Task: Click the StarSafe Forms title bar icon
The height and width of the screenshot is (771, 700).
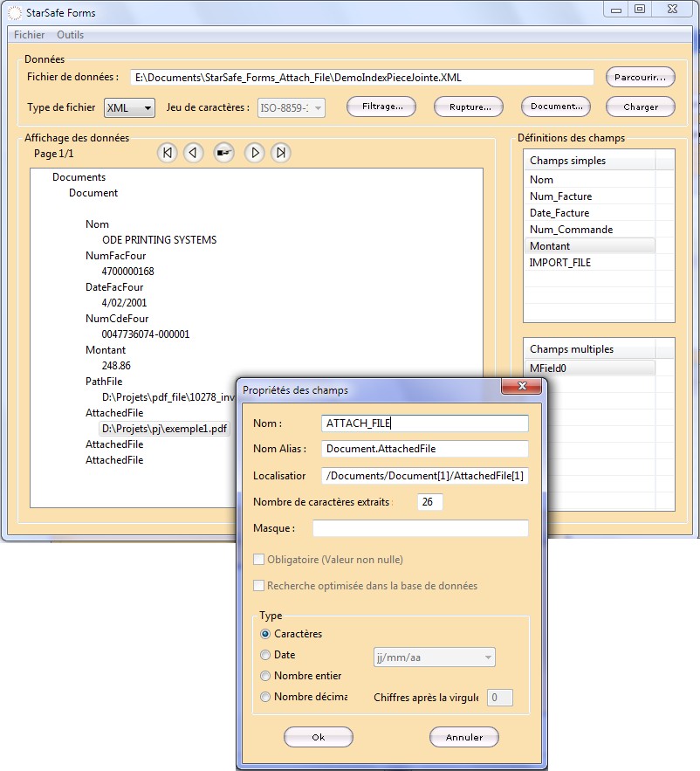Action: pyautogui.click(x=11, y=13)
